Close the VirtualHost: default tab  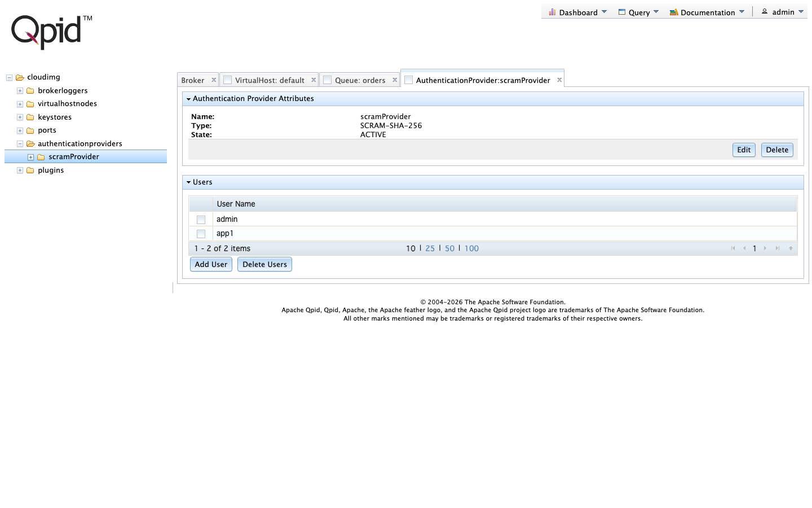pyautogui.click(x=314, y=80)
